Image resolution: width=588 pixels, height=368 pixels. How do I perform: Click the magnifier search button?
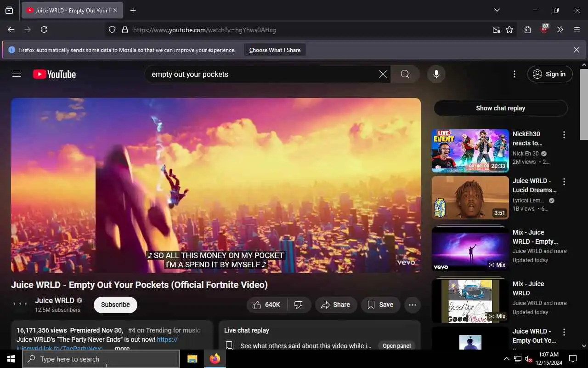(405, 74)
